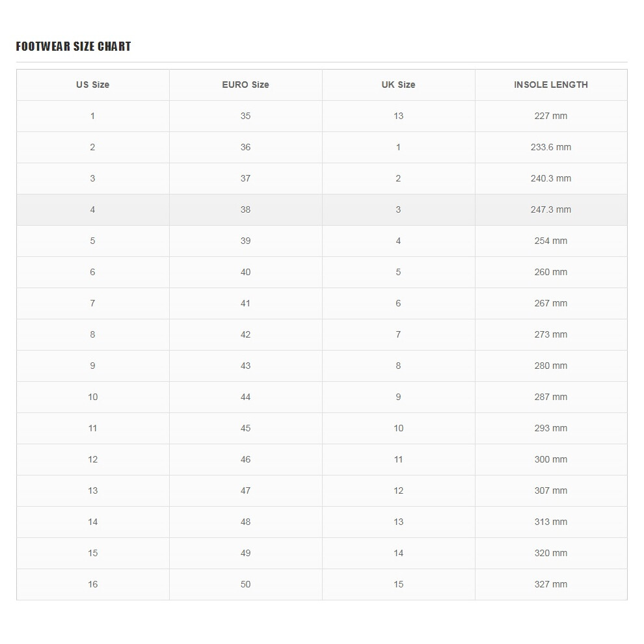This screenshot has width=644, height=644.
Task: Click the Footwear Size Chart heading
Action: pos(74,46)
